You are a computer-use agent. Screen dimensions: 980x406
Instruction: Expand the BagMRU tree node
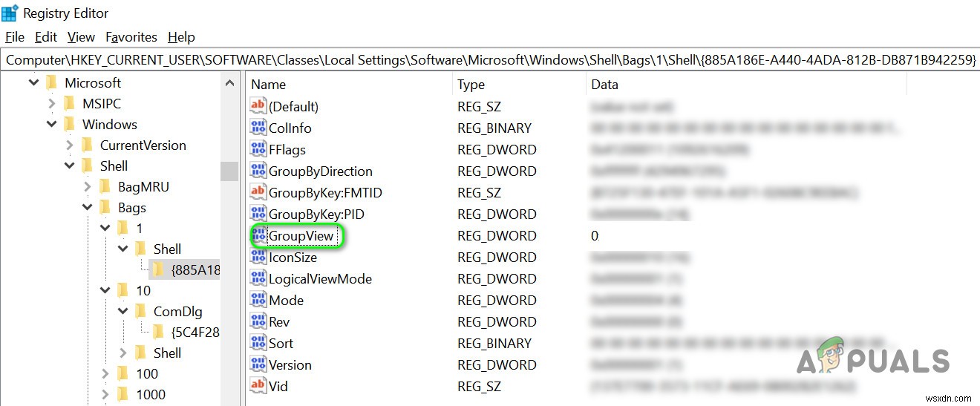[87, 186]
